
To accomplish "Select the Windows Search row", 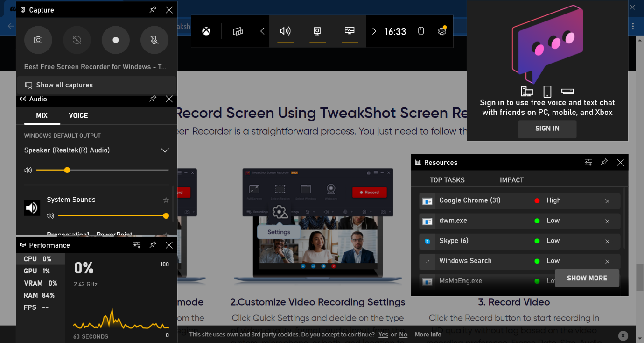I will click(519, 261).
